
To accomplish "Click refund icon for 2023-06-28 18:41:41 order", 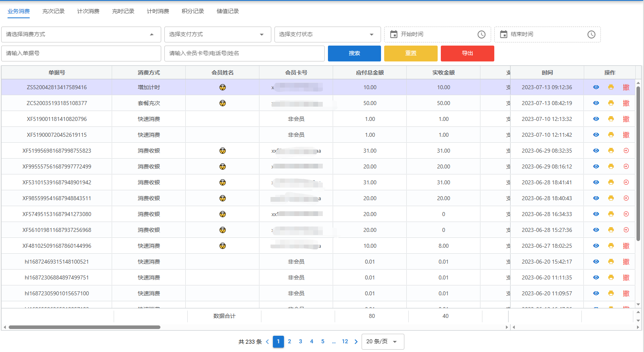I will 626,182.
